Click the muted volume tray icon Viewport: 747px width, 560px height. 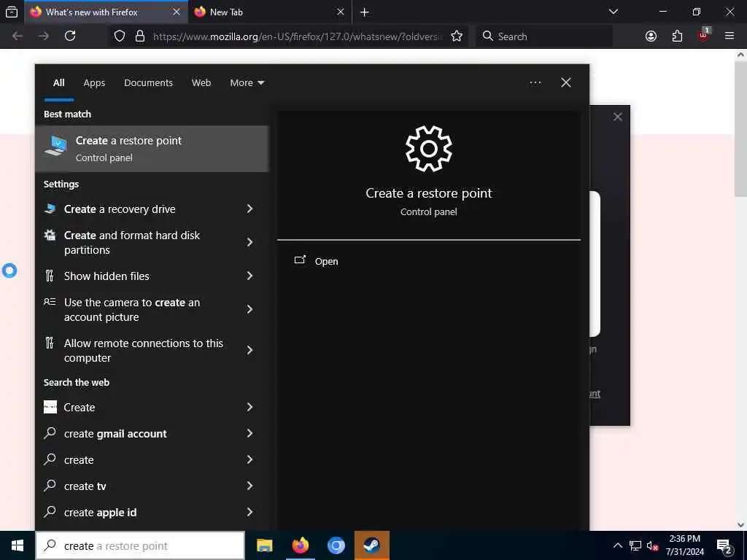[652, 545]
